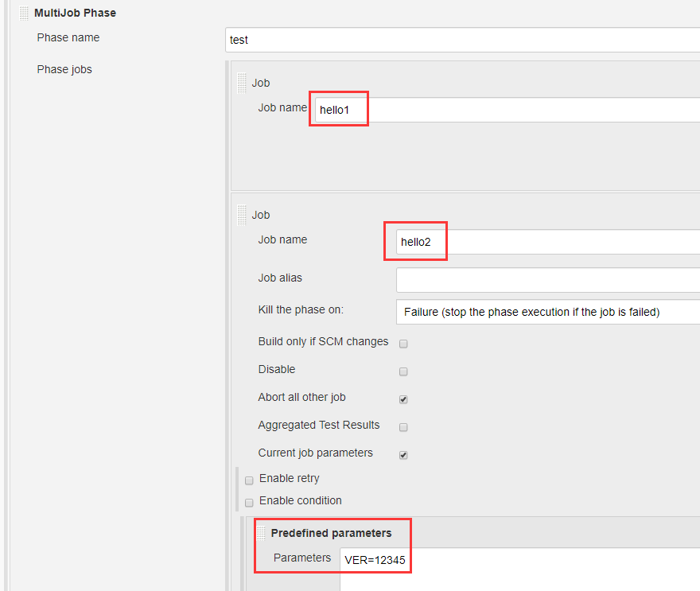Click the empty Job alias field
Screen dimensions: 700x591
[x=548, y=280]
